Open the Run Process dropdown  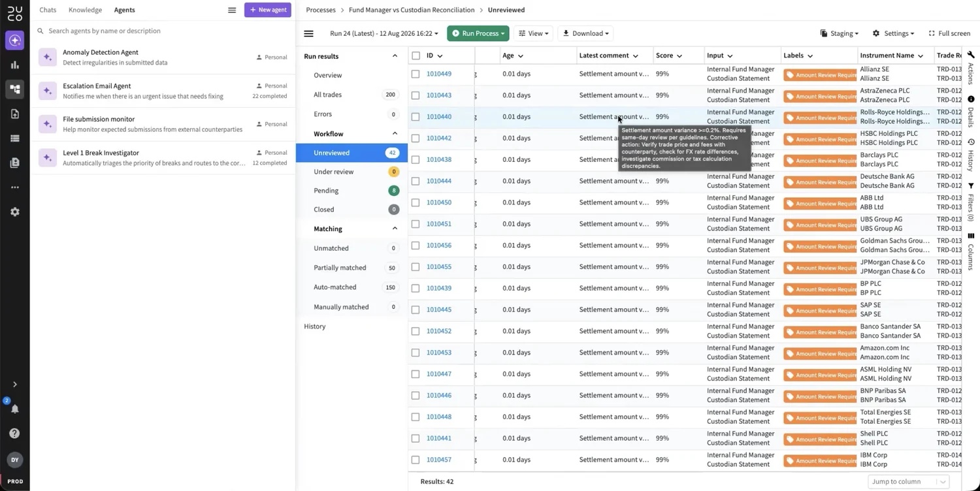[x=478, y=33]
